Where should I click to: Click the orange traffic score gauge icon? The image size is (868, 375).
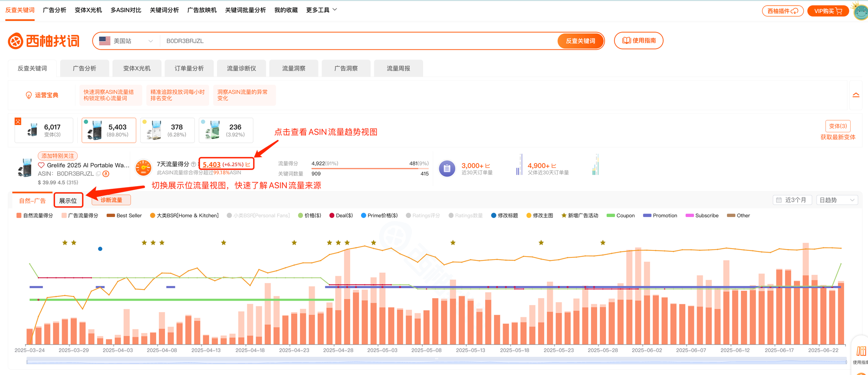tap(143, 168)
